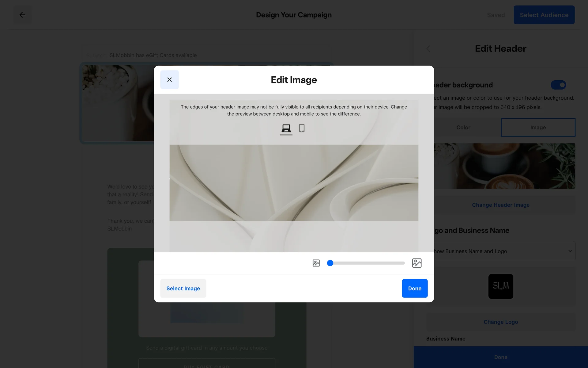
Task: Click the Done bar in sidebar
Action: pyautogui.click(x=500, y=357)
